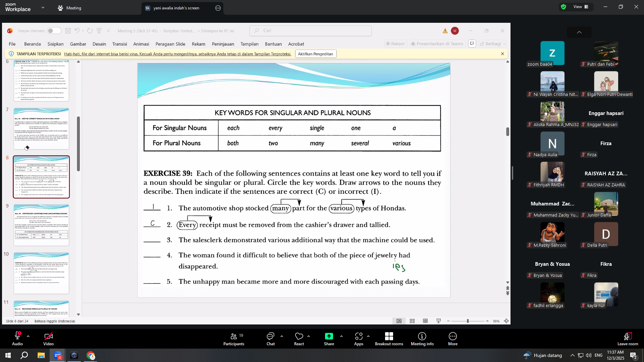The image size is (644, 362).
Task: Expand share options arrow next to Share
Action: tap(341, 336)
